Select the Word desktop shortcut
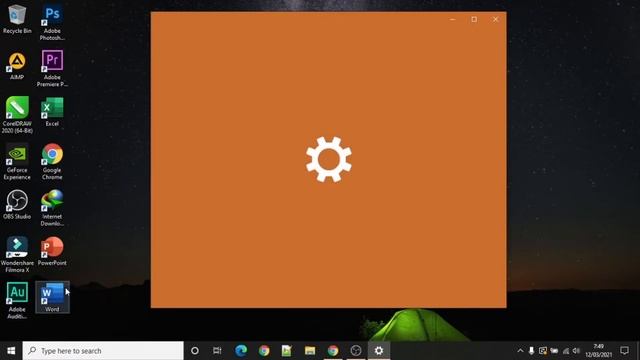Viewport: 640px width, 360px height. (x=52, y=297)
